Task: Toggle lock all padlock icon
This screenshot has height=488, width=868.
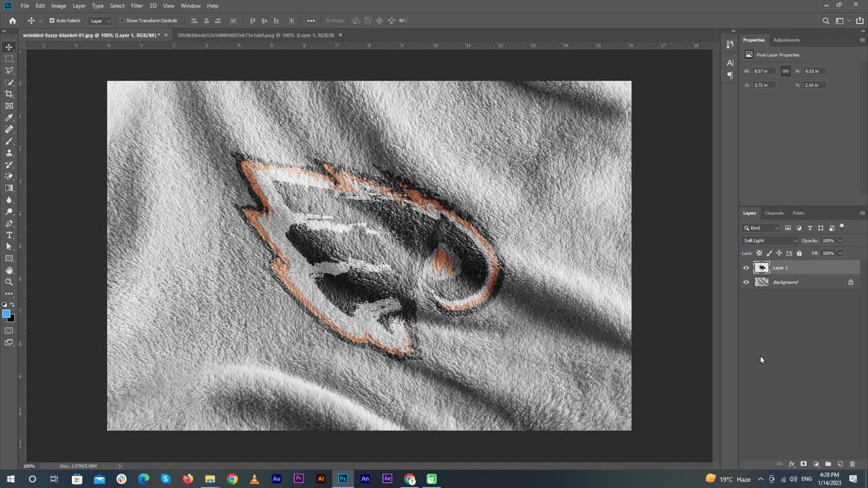Action: [799, 253]
